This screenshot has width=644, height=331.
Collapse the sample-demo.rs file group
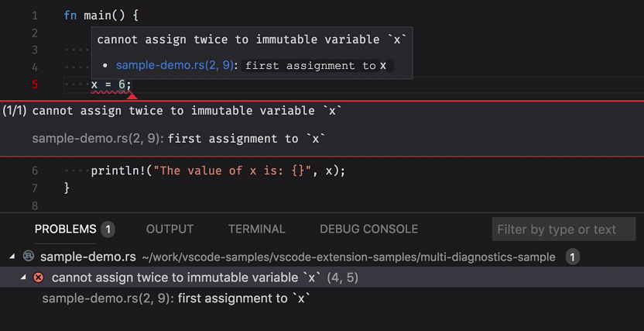coord(12,257)
